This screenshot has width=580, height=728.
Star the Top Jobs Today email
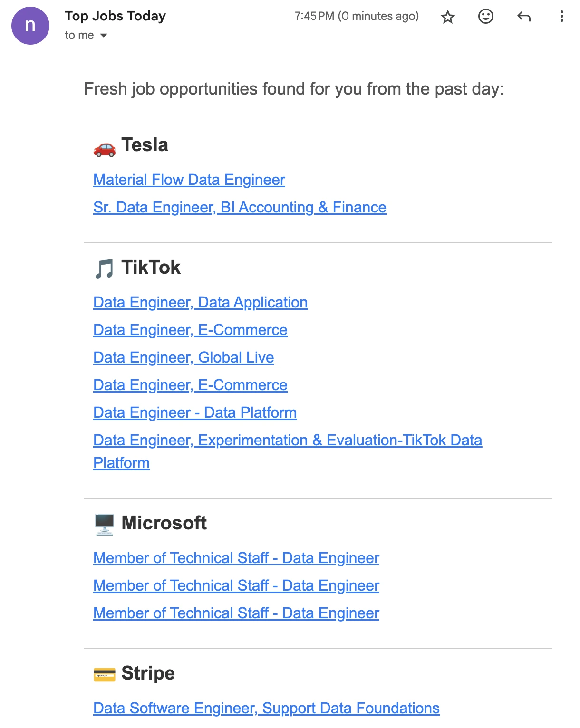447,16
